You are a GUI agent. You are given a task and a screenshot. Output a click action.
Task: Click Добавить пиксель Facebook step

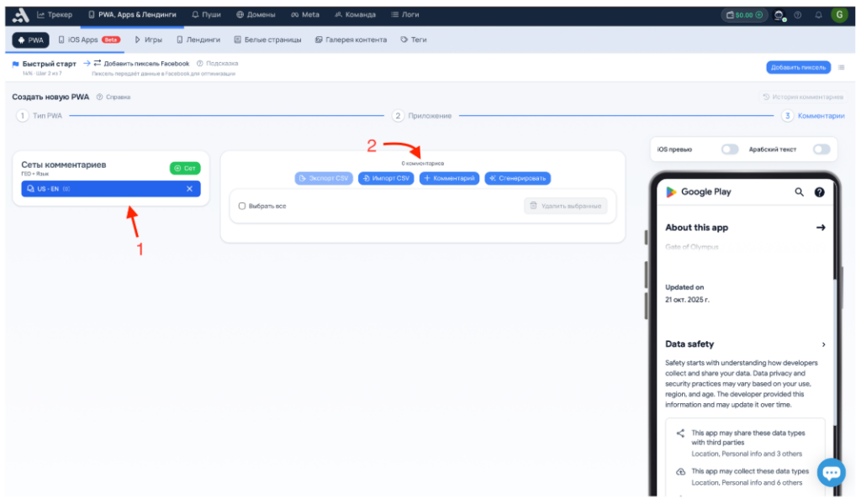pos(141,64)
